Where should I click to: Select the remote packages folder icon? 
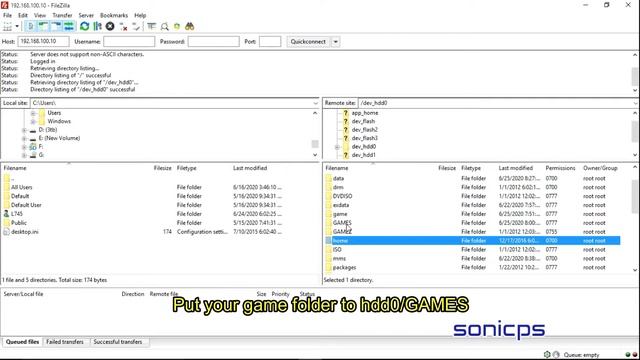coord(329,268)
